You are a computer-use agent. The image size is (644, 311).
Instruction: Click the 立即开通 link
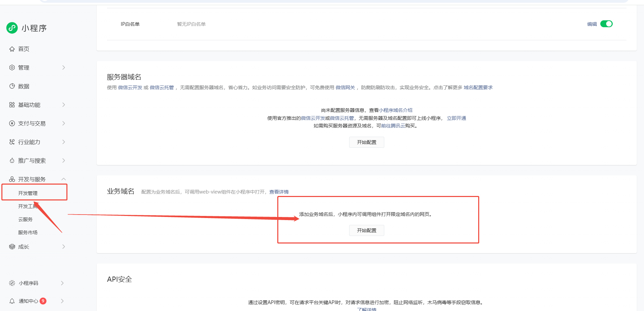[457, 118]
